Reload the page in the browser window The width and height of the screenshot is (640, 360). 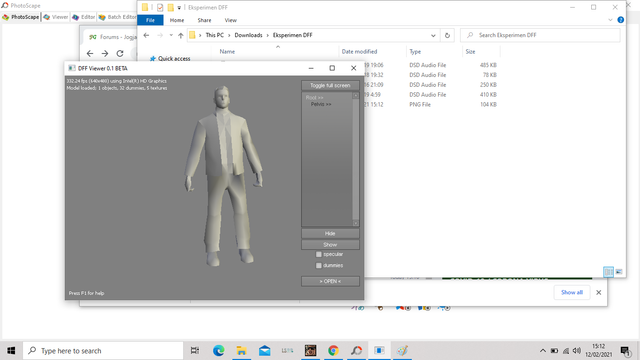120,53
